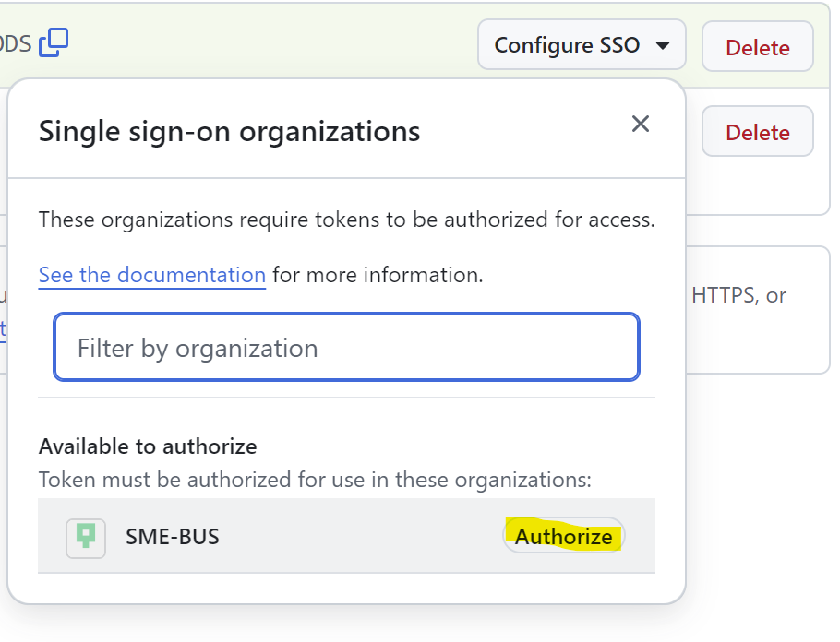Copy the token with the clipboard icon

(x=54, y=42)
